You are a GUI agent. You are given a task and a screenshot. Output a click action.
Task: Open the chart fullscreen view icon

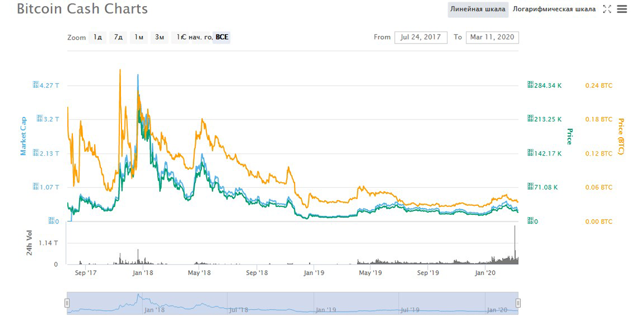click(607, 9)
